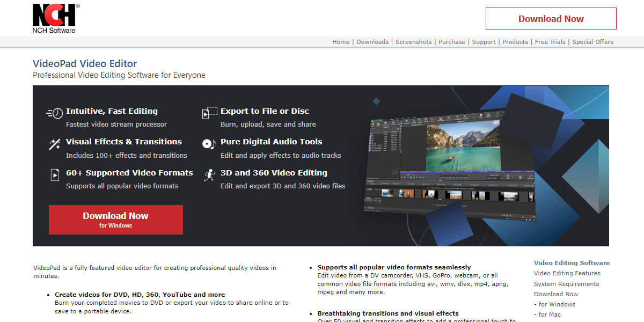Follow the System Requirements sidebar link
This screenshot has height=322, width=644.
point(566,284)
